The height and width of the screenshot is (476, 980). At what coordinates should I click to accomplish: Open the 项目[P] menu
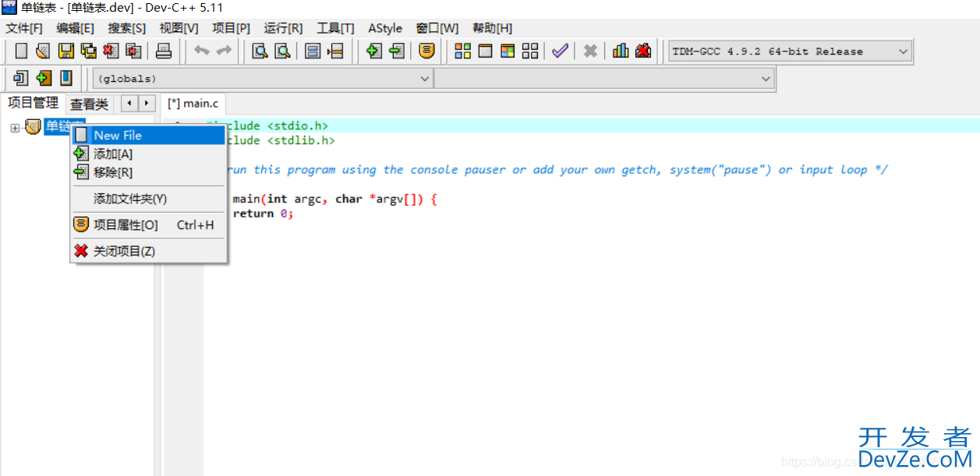tap(232, 28)
